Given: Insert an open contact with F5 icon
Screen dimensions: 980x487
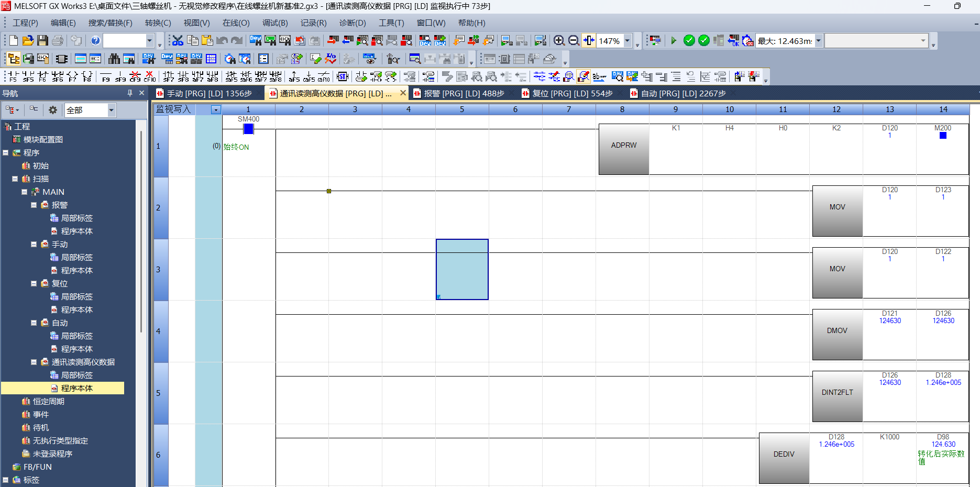Looking at the screenshot, I should [13, 76].
